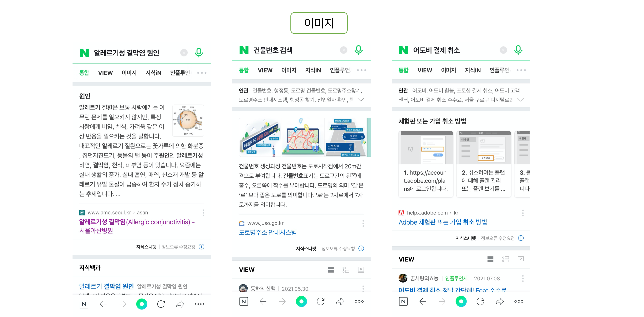Expand related keywords chevron under 어도비 결제 취소
The image size is (644, 317).
pos(521,100)
